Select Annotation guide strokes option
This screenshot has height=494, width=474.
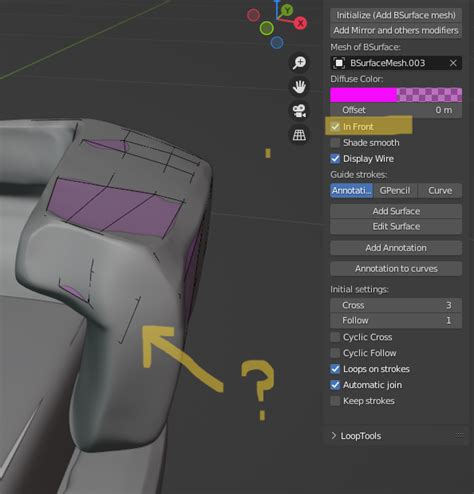[352, 191]
